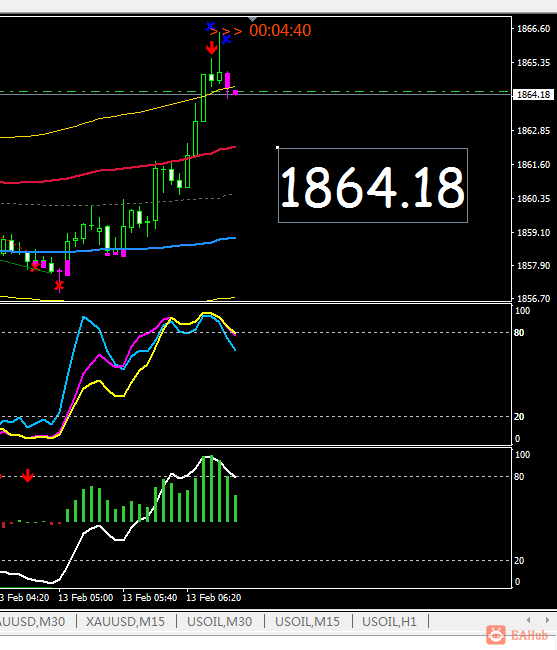Click the 1862.85 price axis label
Viewport: 557px width, 650px height.
coord(534,131)
